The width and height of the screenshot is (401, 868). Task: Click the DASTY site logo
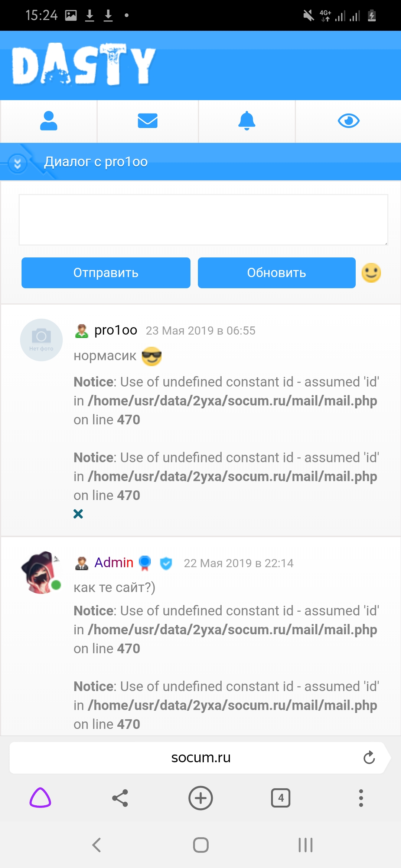pos(84,65)
